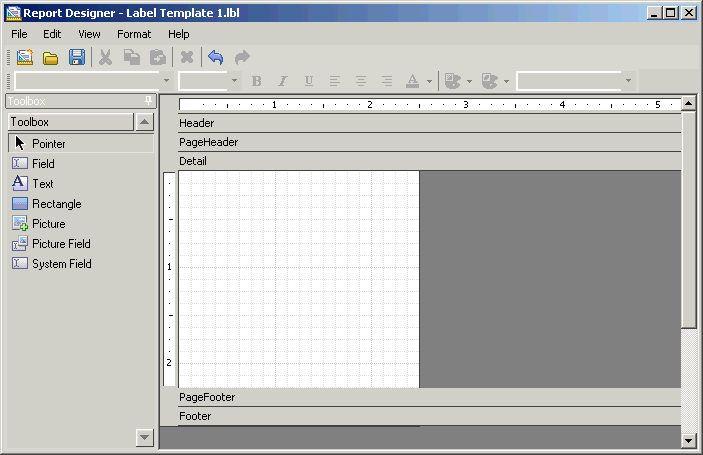Click the Redo arrow icon
703x455 pixels.
coord(242,57)
